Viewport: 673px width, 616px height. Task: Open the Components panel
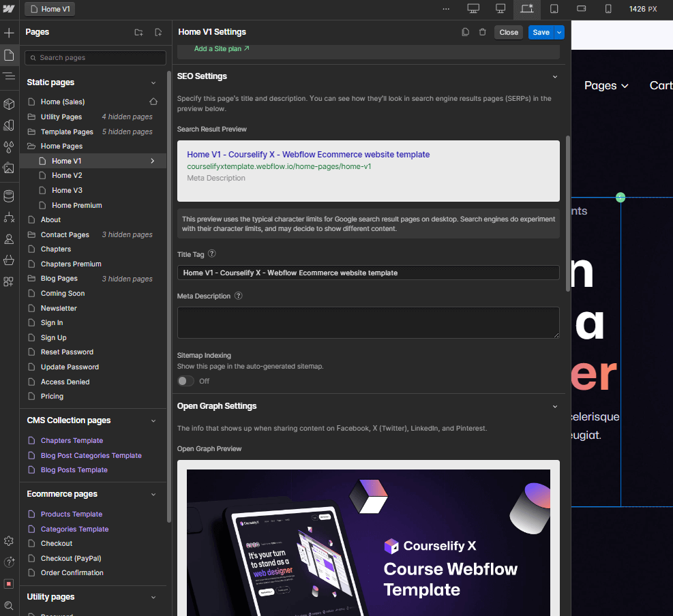point(10,103)
